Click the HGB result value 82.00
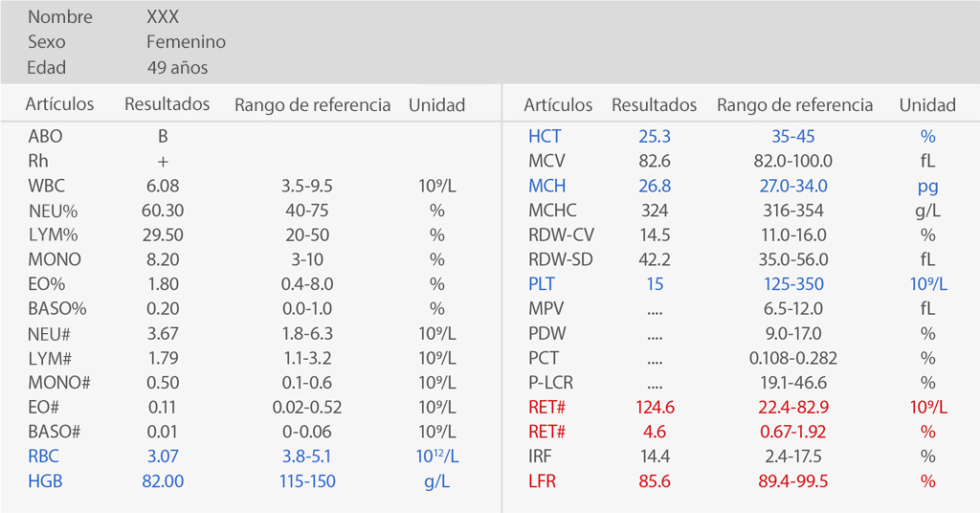 (163, 481)
